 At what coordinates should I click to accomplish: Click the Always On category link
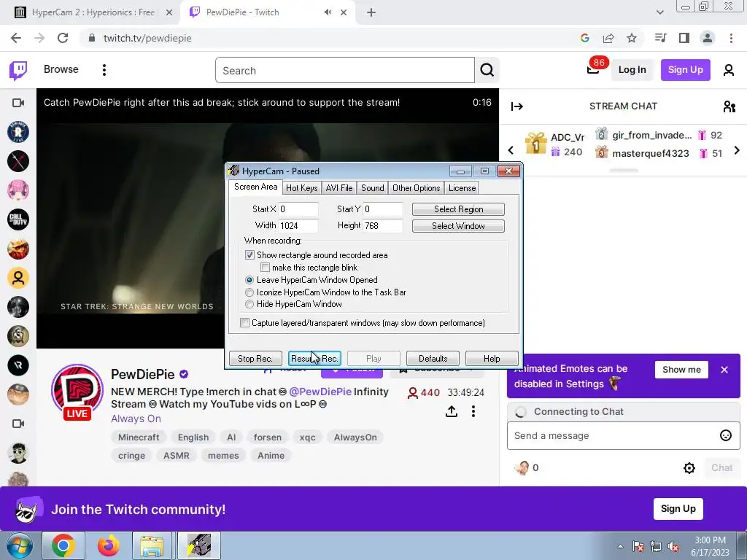[x=136, y=419]
